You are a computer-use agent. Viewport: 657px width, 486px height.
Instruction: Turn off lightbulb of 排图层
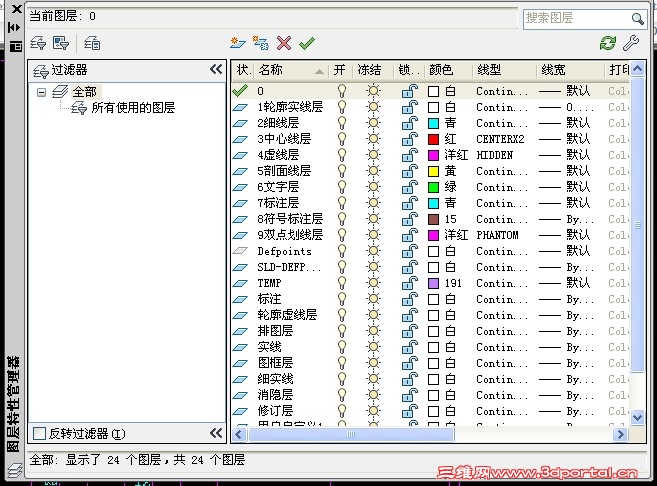pos(342,331)
